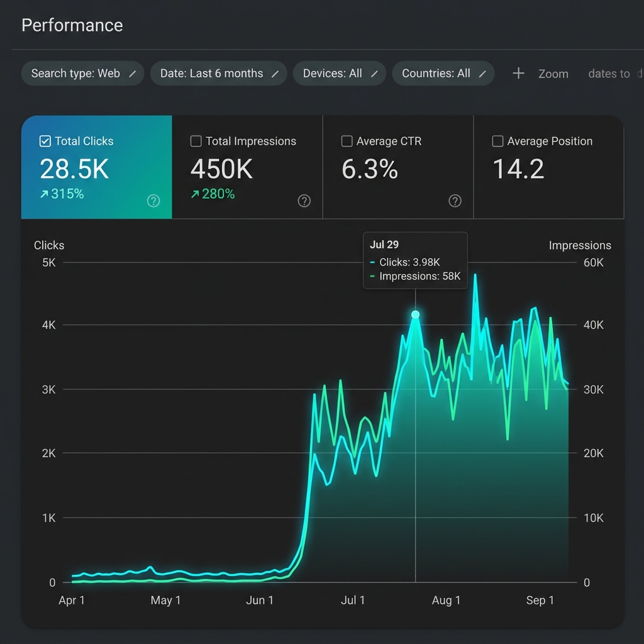Click the dates to text
The width and height of the screenshot is (644, 644).
point(609,74)
